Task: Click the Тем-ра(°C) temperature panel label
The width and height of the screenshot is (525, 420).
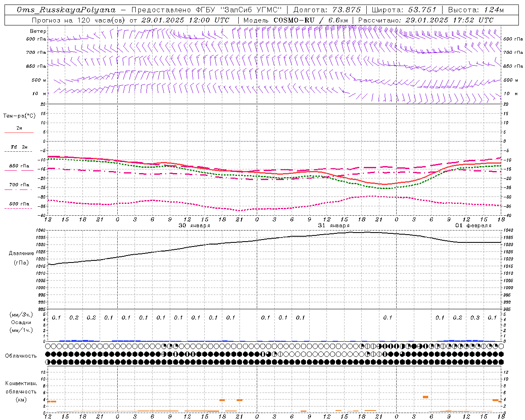Action: 19,116
